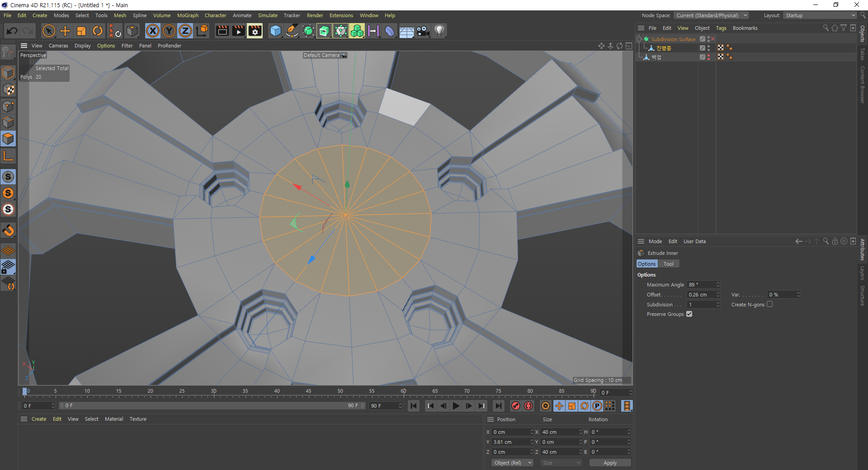This screenshot has height=470, width=868.
Task: Select the 백업 object in Objects manager
Action: [656, 57]
